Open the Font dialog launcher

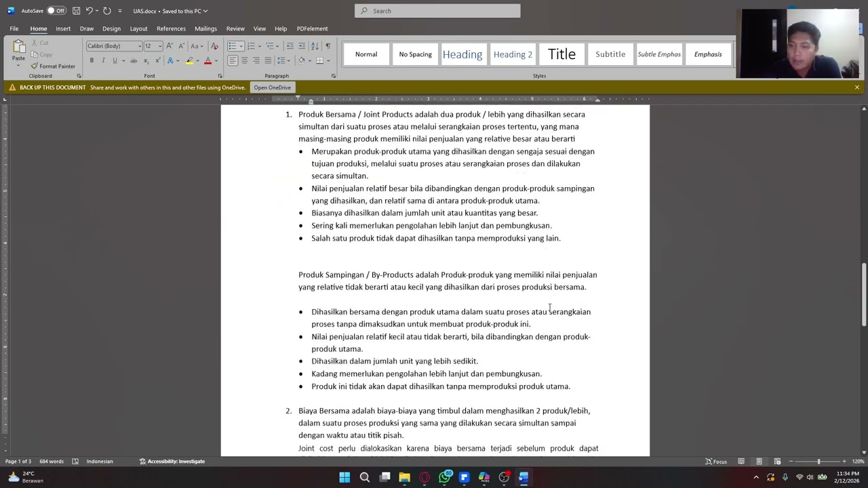click(x=220, y=76)
